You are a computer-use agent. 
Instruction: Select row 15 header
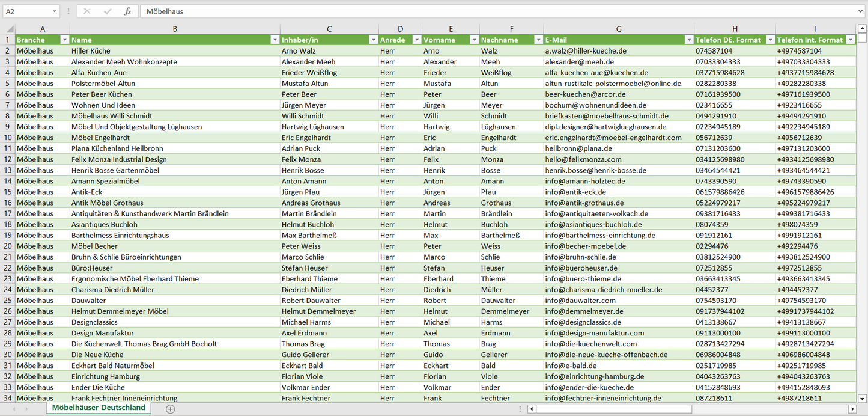7,192
